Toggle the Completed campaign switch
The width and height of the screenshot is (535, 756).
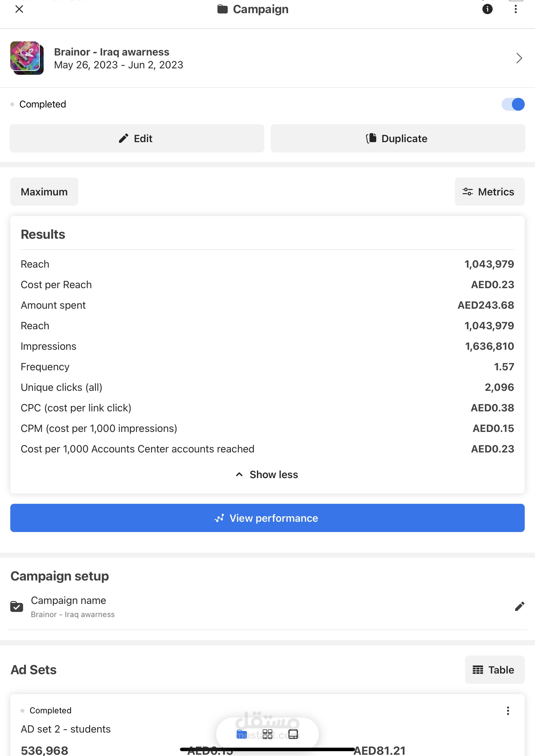pos(513,104)
